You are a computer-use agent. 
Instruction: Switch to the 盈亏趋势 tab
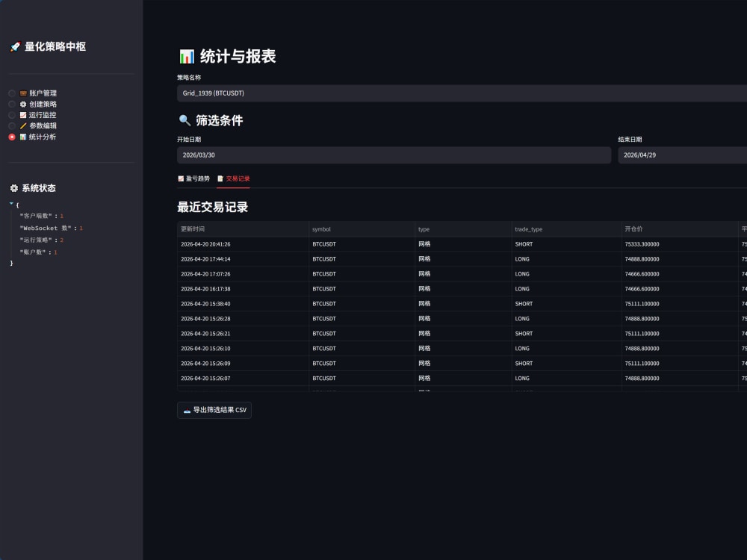coord(194,178)
